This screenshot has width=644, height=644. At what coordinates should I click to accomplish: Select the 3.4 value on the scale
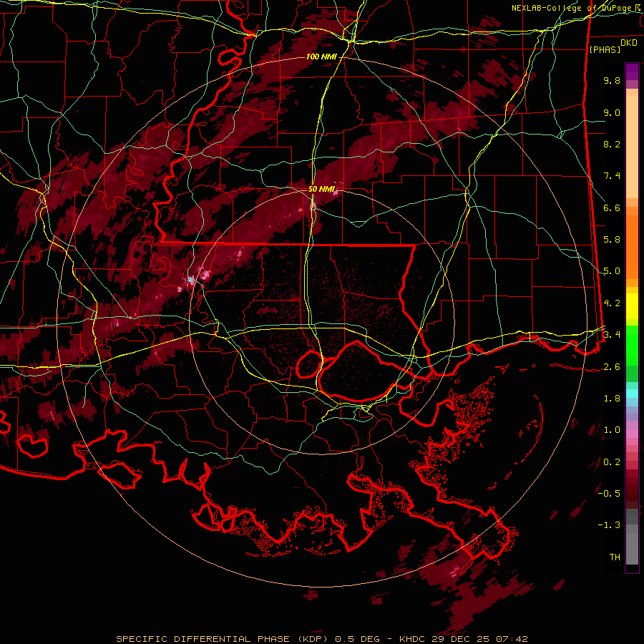612,335
